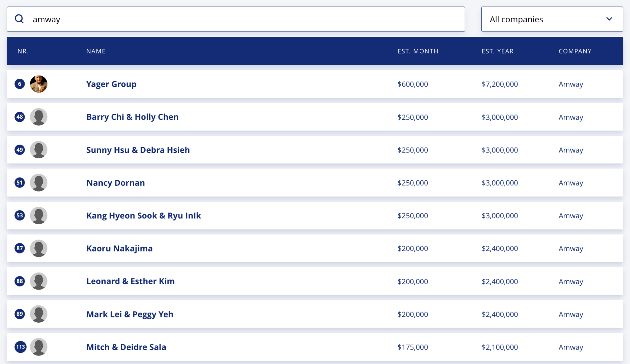
Task: Sort by COMPANY column header
Action: tap(575, 51)
